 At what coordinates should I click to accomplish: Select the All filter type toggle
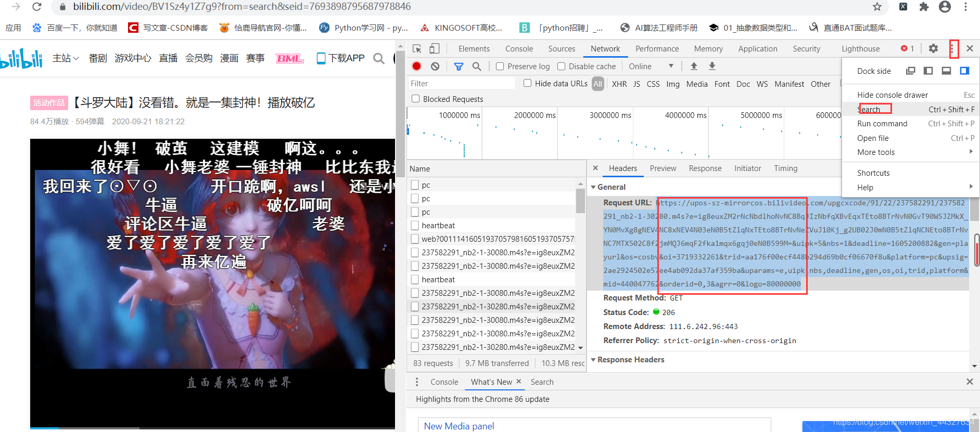[598, 84]
